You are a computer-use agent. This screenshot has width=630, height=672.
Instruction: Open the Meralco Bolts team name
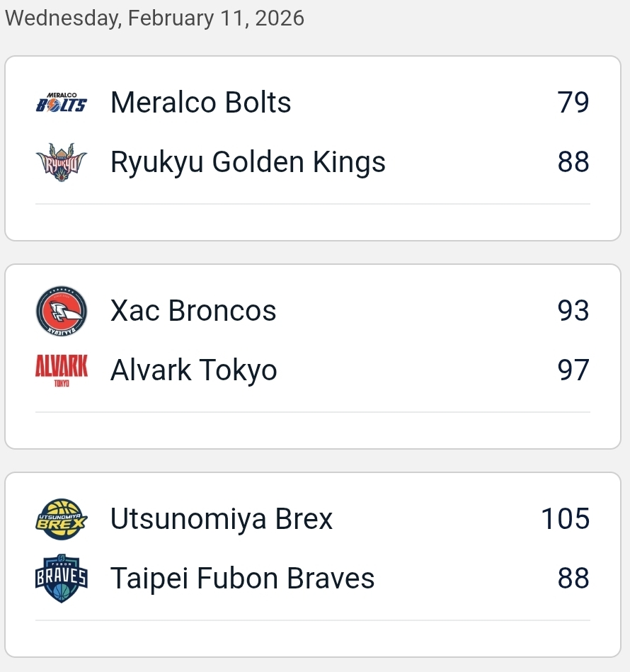coord(201,103)
